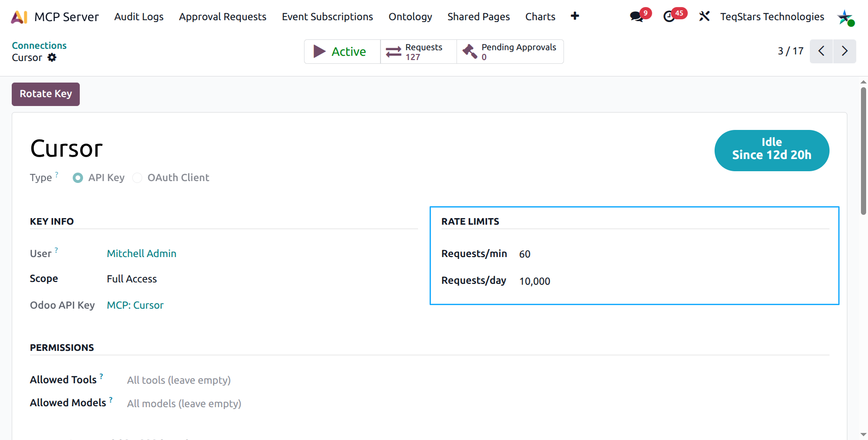868x440 pixels.
Task: Go to previous record arrow
Action: [x=821, y=51]
